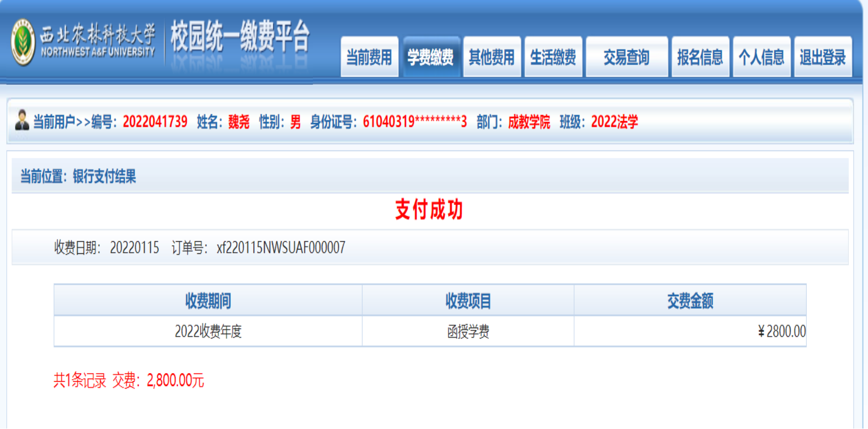The width and height of the screenshot is (868, 429).
Task: Click the ¥2800.00 amount cell
Action: coord(781,332)
